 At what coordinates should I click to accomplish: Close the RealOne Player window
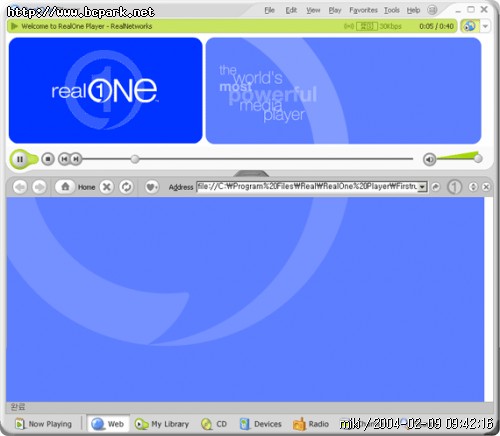pos(484,10)
